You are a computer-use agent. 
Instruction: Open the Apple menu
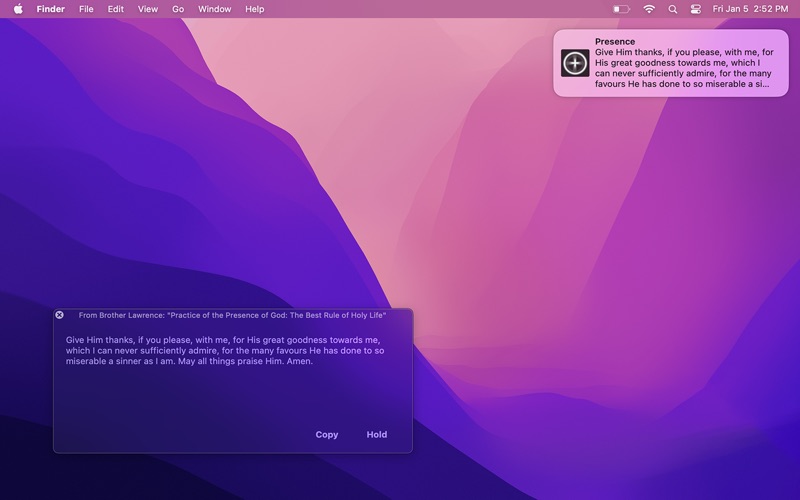pyautogui.click(x=18, y=9)
